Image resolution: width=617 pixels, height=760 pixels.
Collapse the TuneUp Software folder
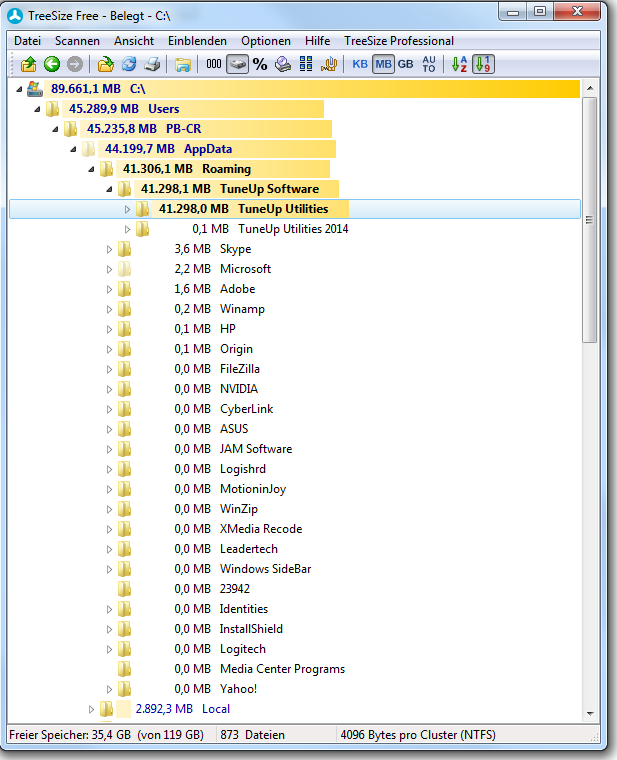coord(109,190)
